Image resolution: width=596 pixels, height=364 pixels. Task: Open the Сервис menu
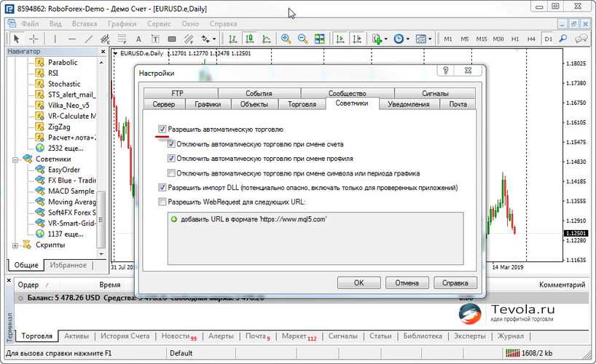click(158, 23)
